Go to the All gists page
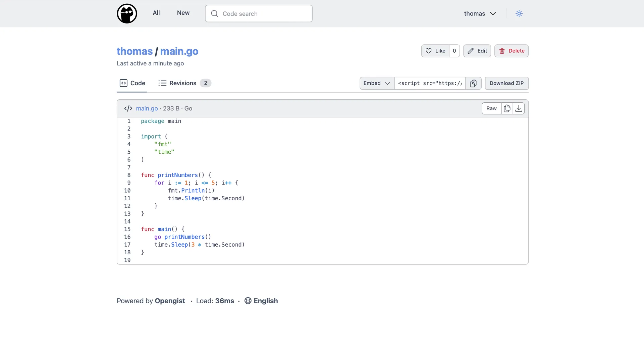644x356 pixels. (x=156, y=13)
